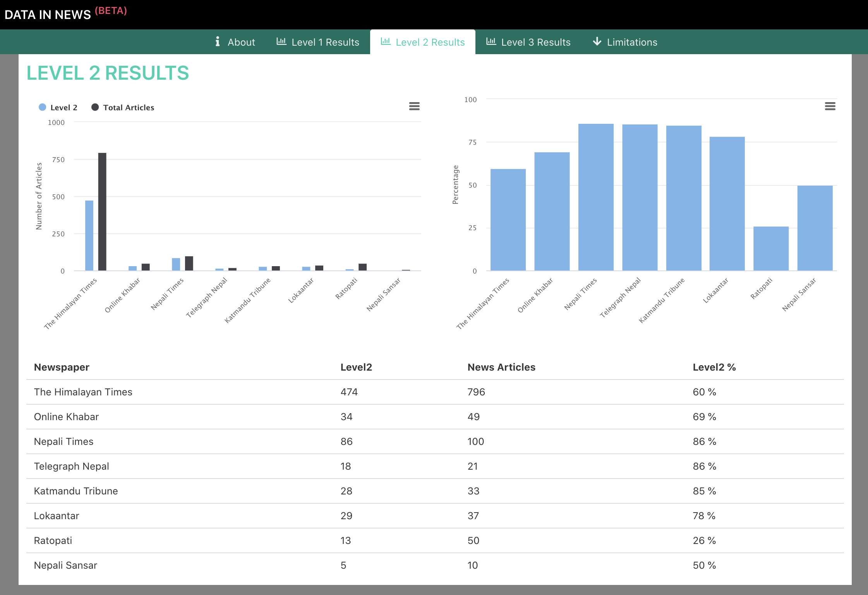Click the Nepali Sansar percentage bar
Viewport: 868px width, 595px height.
(x=815, y=228)
